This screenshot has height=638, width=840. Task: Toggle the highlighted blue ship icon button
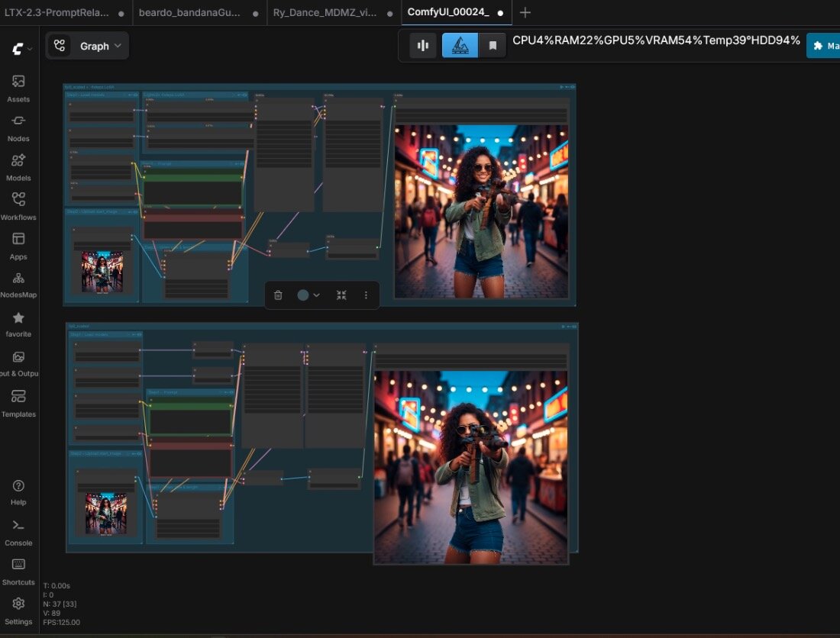pos(460,46)
